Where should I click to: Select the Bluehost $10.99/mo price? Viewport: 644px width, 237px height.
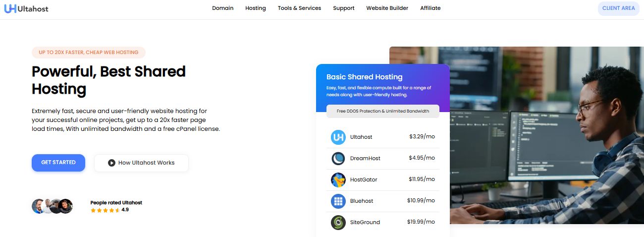(421, 200)
